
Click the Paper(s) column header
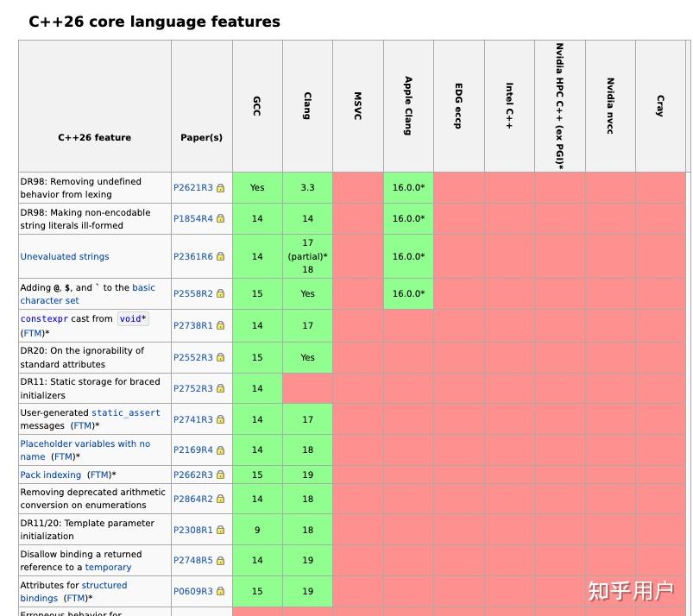pos(202,106)
